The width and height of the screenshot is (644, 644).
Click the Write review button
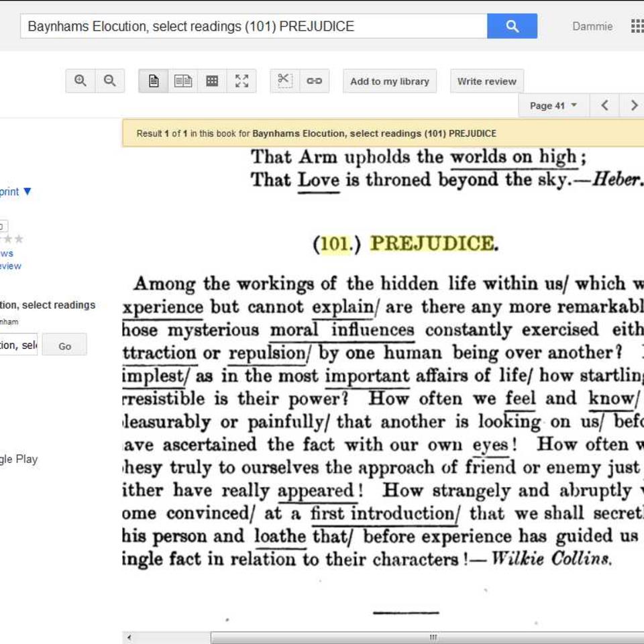(x=487, y=81)
